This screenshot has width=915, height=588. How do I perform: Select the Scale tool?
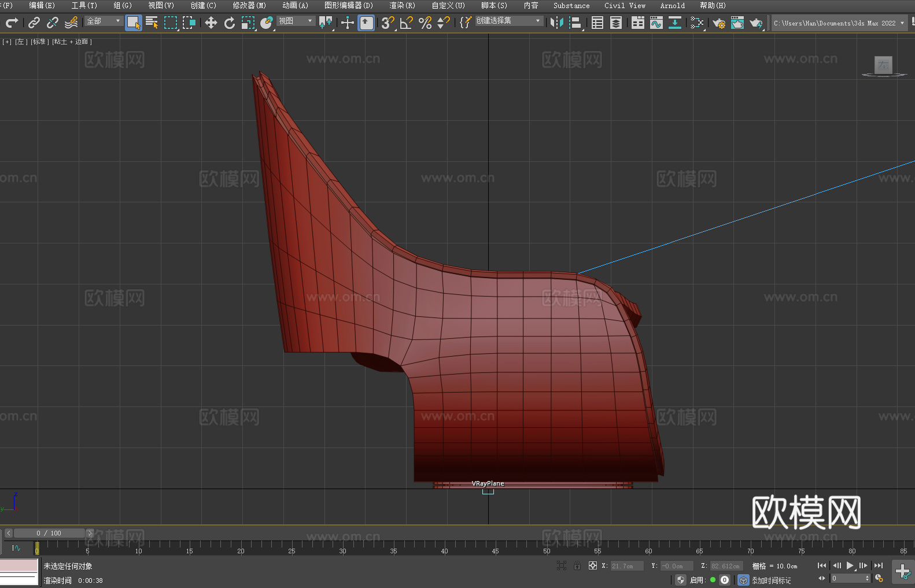(248, 23)
